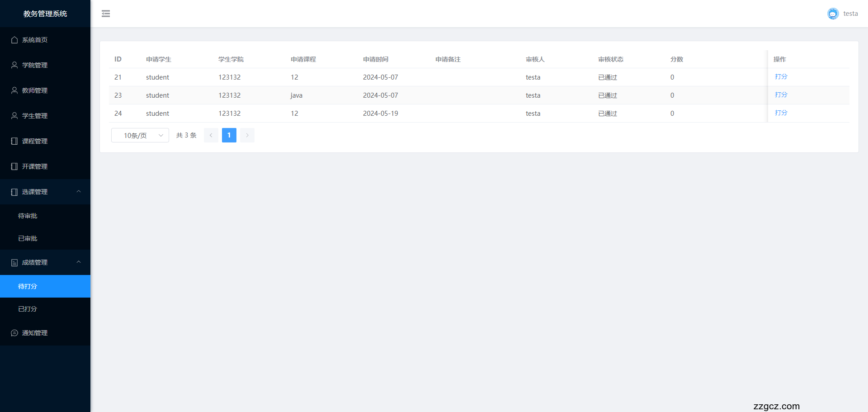
Task: Select the 已审批 sidebar entry
Action: click(28, 238)
